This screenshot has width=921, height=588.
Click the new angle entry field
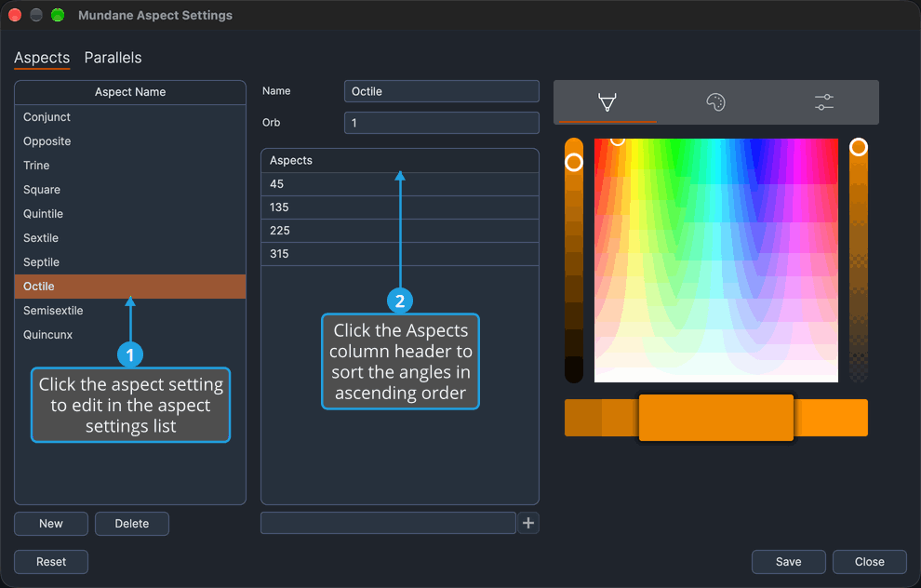[x=388, y=523]
